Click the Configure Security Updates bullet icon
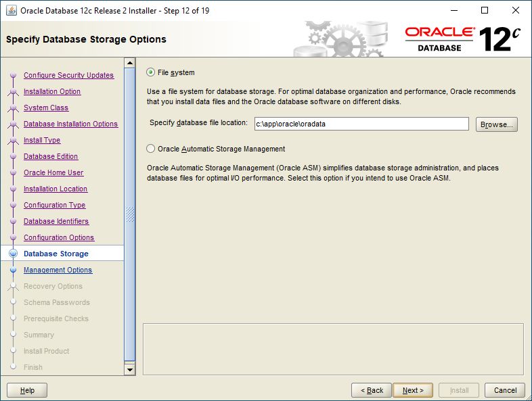Screen dimensions: 532x401 coord(14,75)
